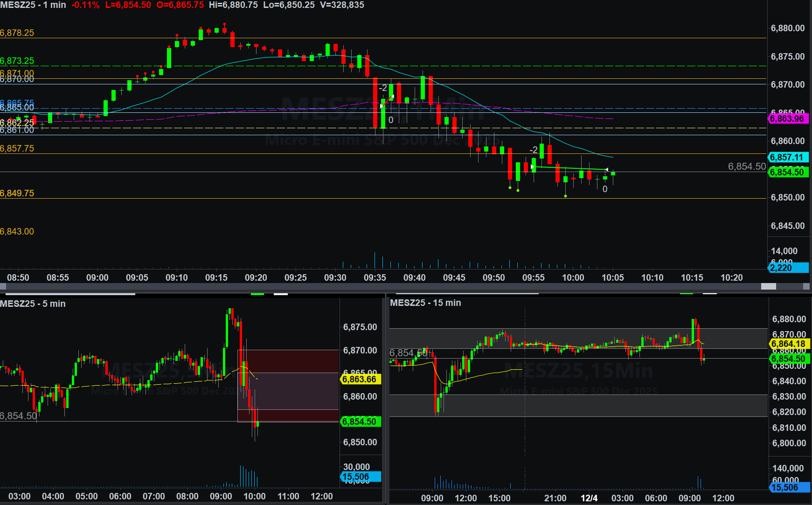Click the scrollbar's right arrow under the 1 min chart
Image resolution: width=812 pixels, height=505 pixels.
[806, 286]
